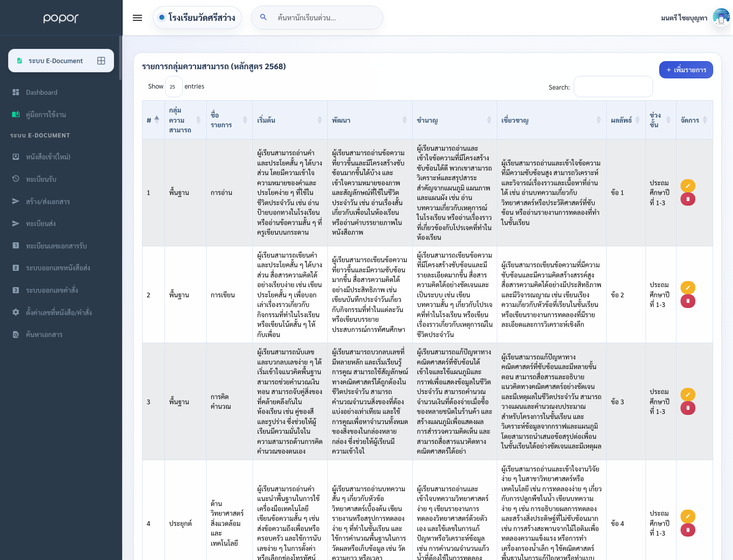This screenshot has height=560, width=733.
Task: Sort by เชี่ยวชาญ column
Action: tap(551, 120)
